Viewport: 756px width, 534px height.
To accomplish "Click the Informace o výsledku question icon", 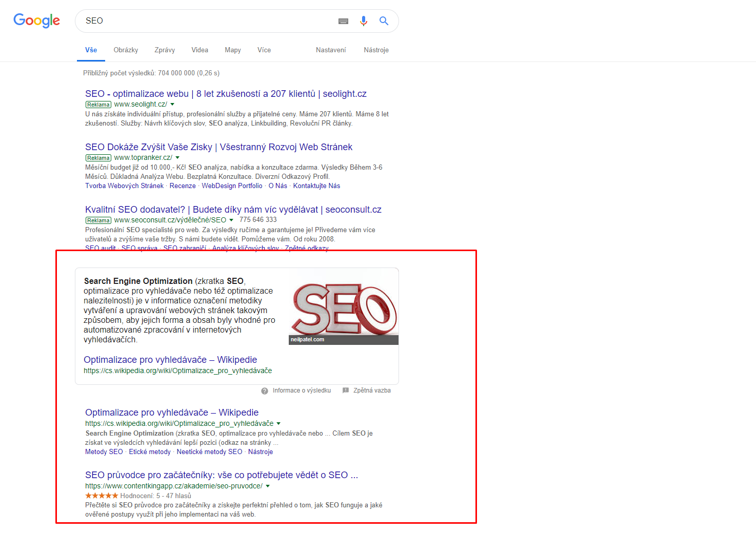I will tap(265, 391).
